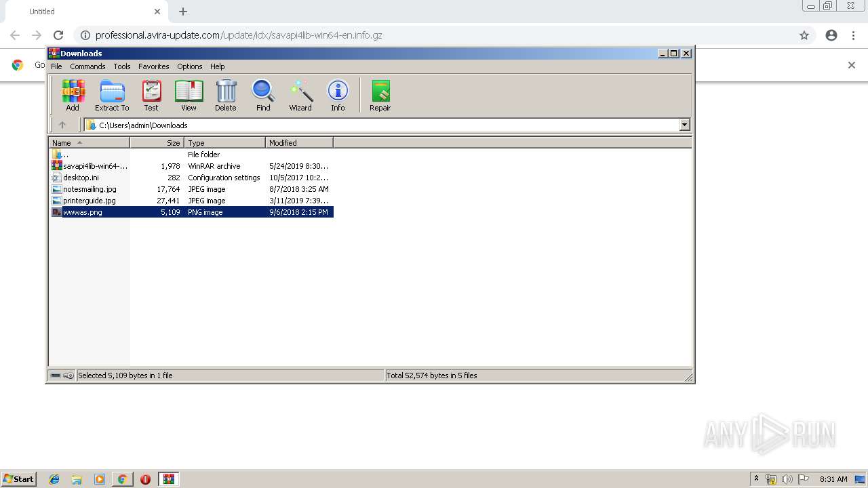Open Chrome profile avatar icon
Viewport: 868px width, 488px height.
(x=831, y=35)
